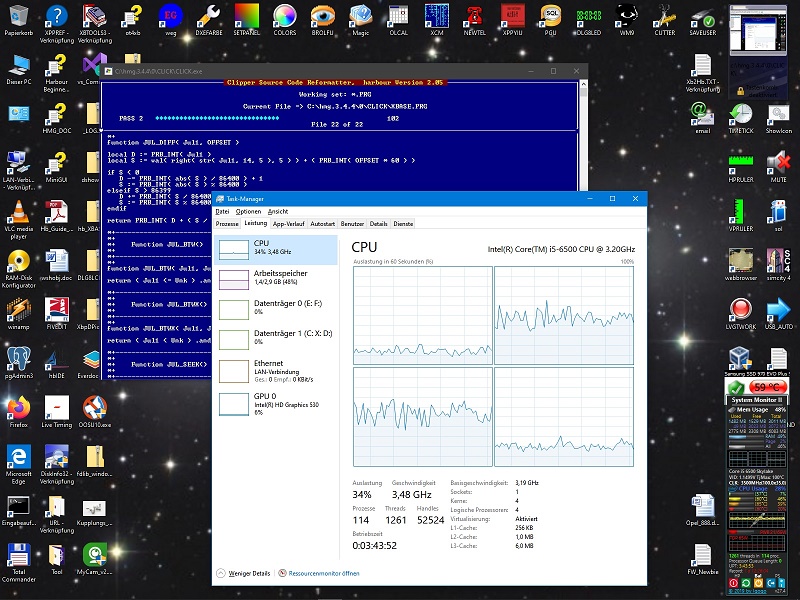Launch the winamp desktop icon

tap(18, 314)
